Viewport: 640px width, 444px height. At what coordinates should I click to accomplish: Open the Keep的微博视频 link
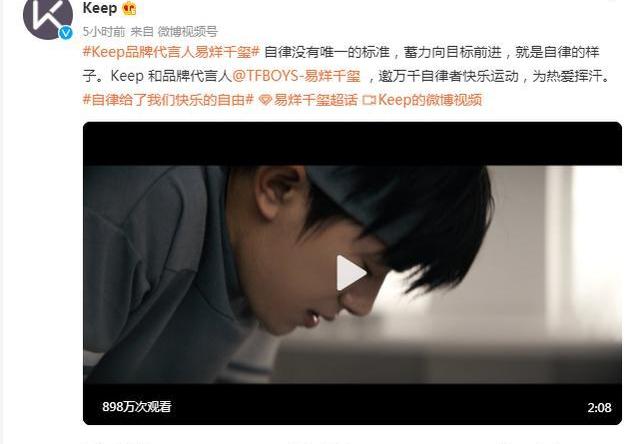click(x=430, y=100)
